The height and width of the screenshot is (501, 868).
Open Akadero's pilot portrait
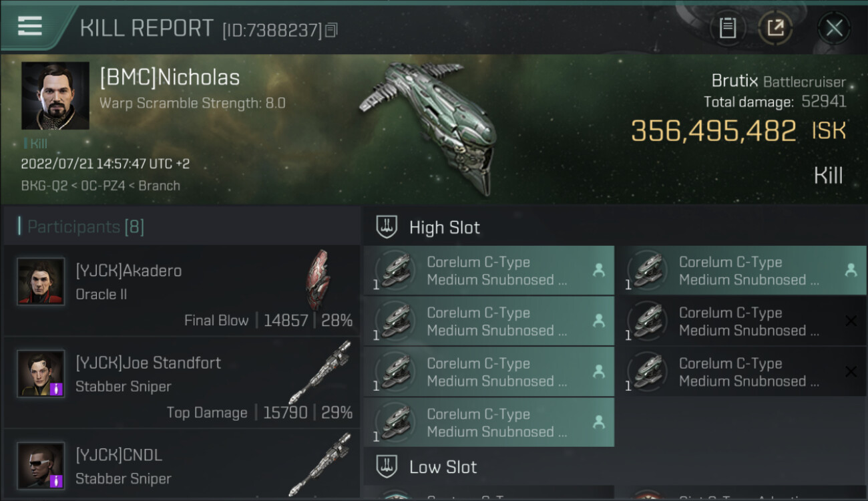click(x=41, y=282)
